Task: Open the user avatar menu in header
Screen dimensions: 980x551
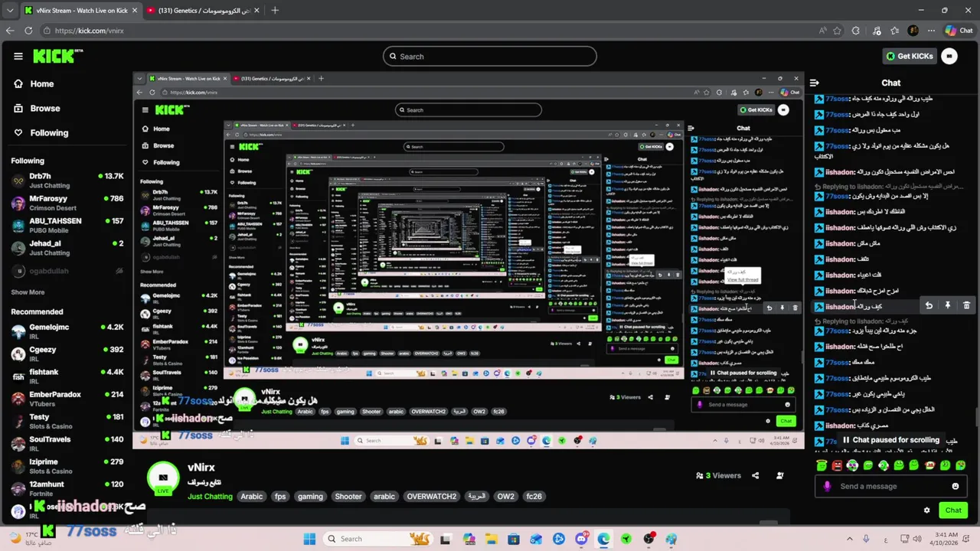Action: 949,56
